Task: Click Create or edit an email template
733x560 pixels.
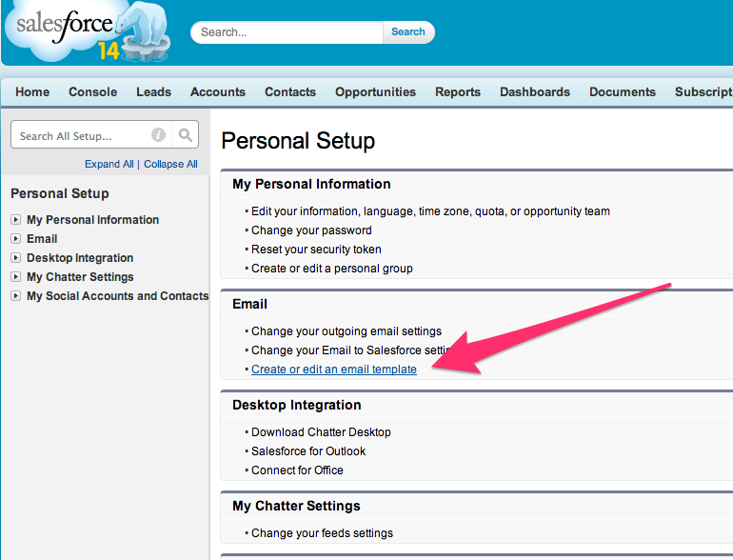Action: click(334, 370)
